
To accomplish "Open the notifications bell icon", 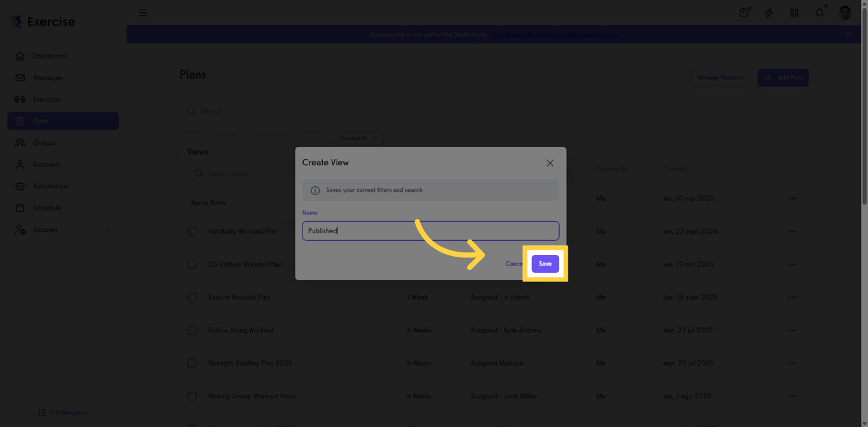I will (819, 12).
